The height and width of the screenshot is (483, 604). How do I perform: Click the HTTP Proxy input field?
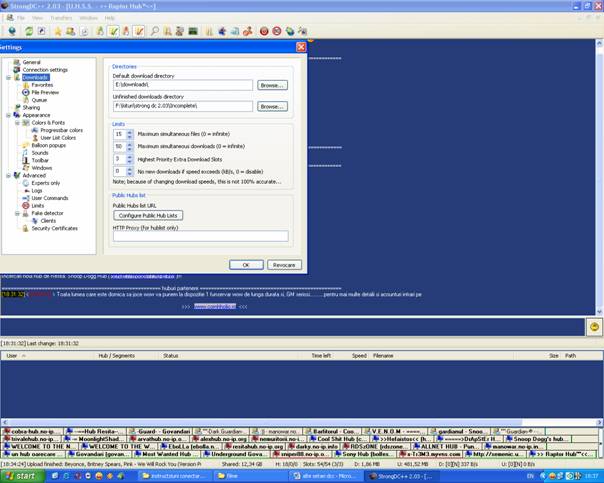tap(200, 237)
